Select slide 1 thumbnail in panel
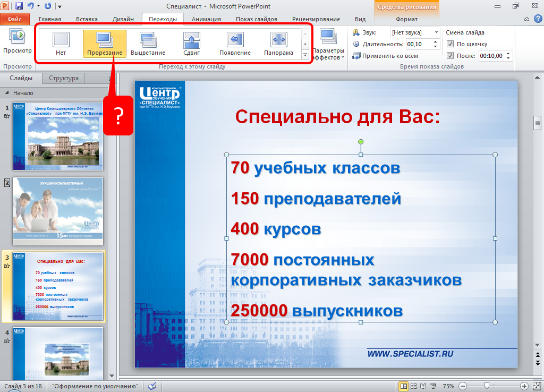 57,136
